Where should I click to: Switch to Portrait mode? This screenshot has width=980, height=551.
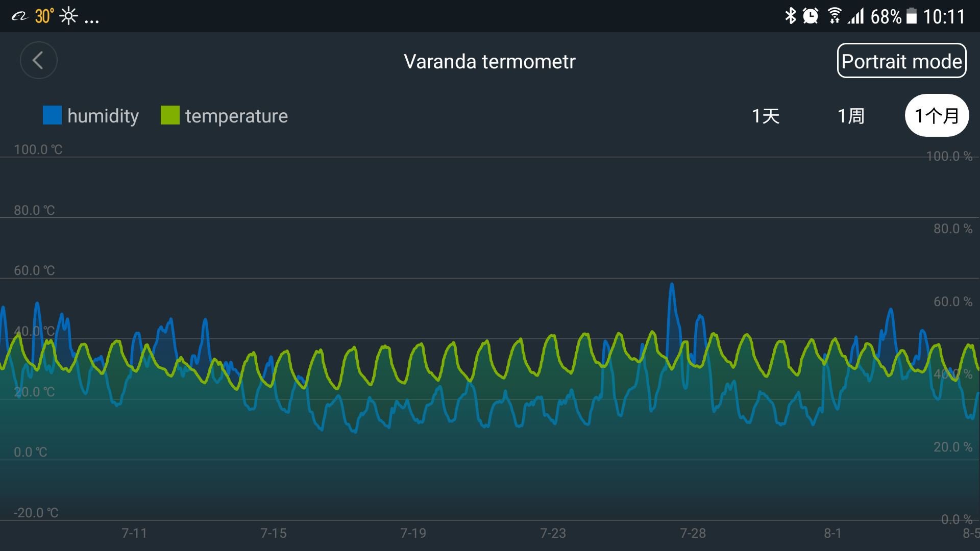pos(901,61)
